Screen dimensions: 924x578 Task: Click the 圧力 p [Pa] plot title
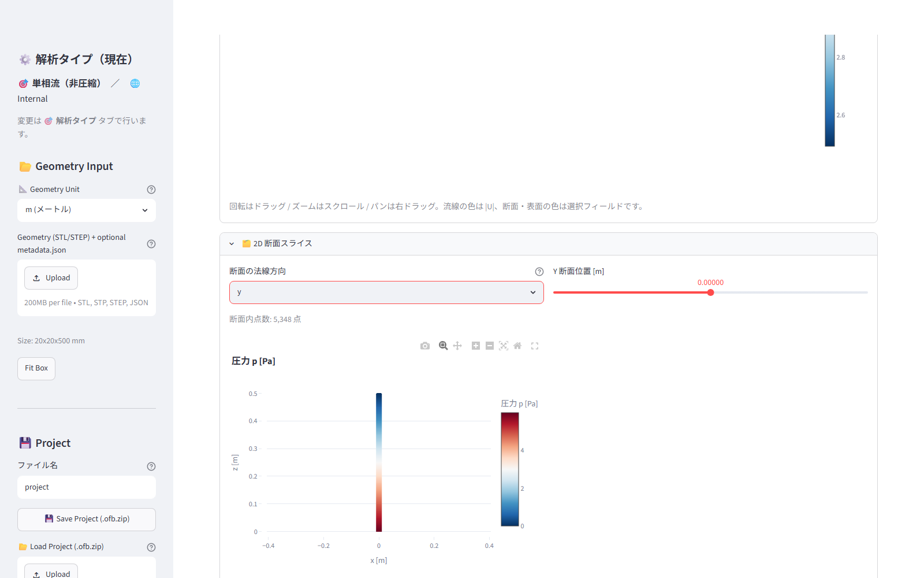click(254, 361)
